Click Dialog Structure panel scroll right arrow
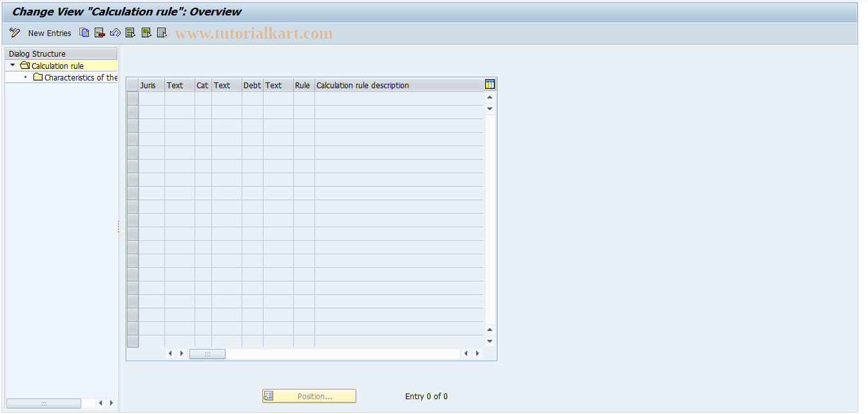The image size is (868, 414). [x=111, y=403]
